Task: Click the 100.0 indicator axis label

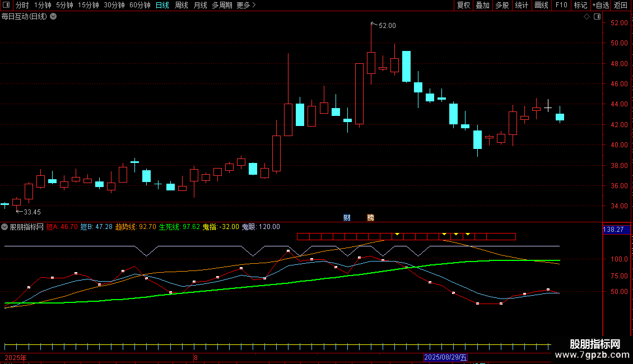Action: click(619, 259)
